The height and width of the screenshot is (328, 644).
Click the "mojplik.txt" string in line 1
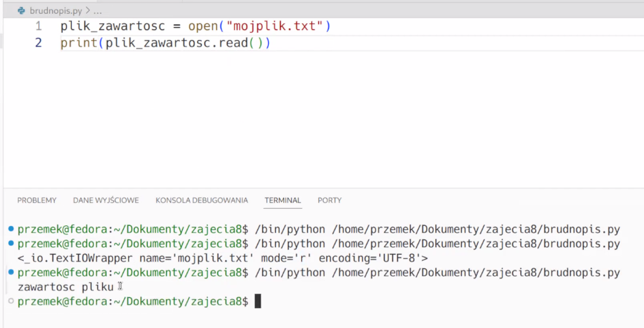(274, 26)
